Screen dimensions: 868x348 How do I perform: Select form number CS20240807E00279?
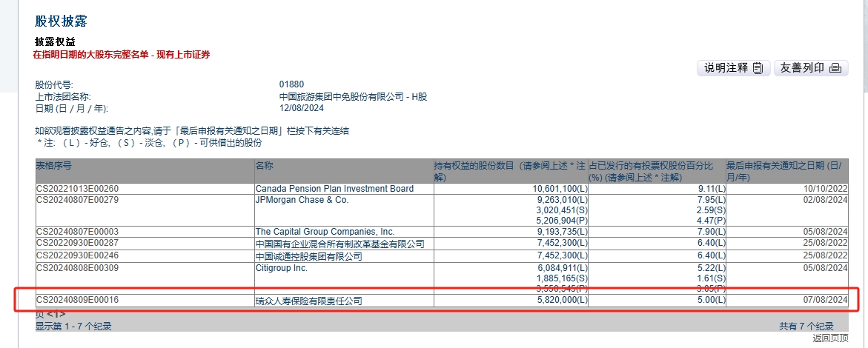pos(78,200)
